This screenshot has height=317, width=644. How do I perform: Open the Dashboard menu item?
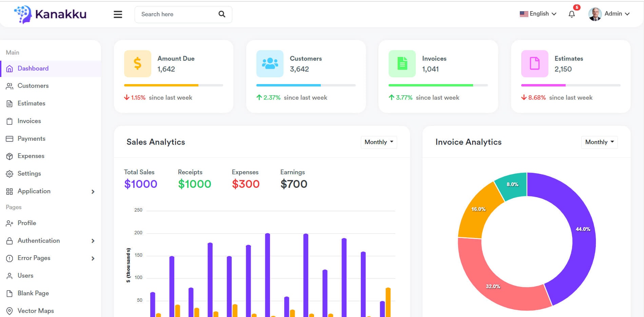[x=51, y=68]
